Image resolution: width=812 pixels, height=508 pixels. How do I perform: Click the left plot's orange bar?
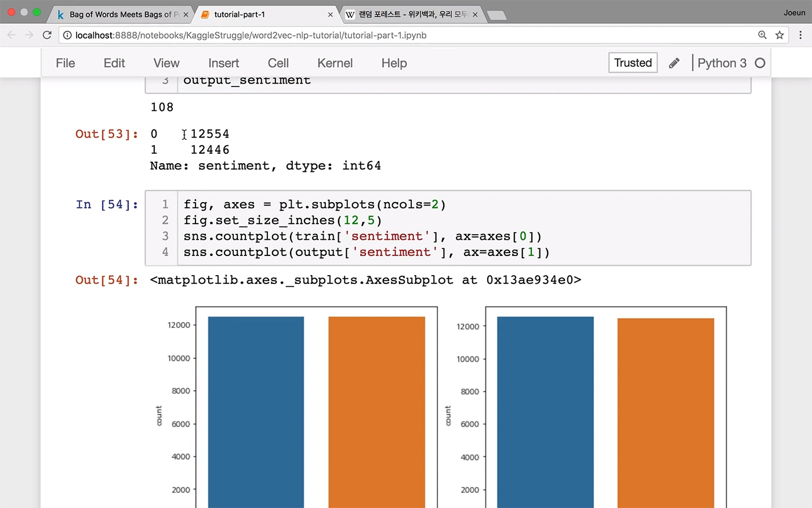pyautogui.click(x=376, y=412)
